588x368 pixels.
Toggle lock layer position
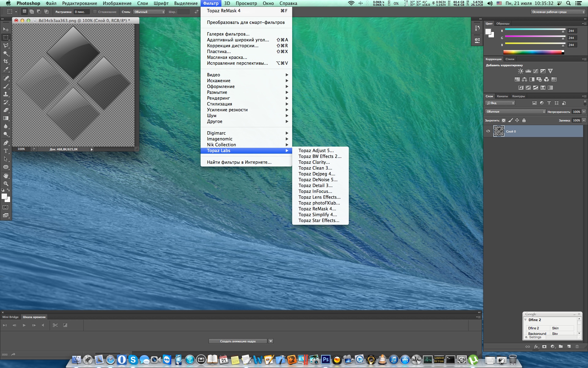(517, 121)
